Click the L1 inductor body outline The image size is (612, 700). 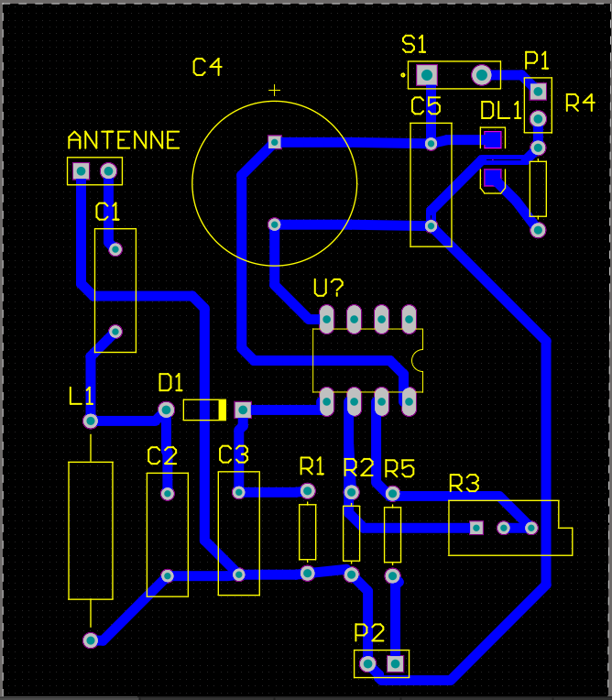[91, 530]
